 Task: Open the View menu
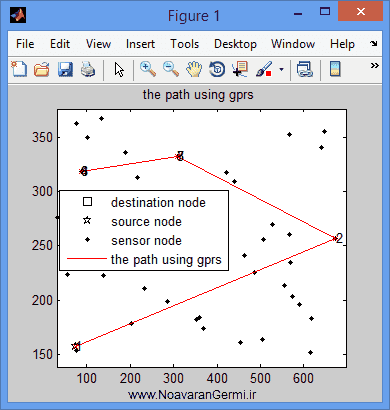click(x=98, y=44)
